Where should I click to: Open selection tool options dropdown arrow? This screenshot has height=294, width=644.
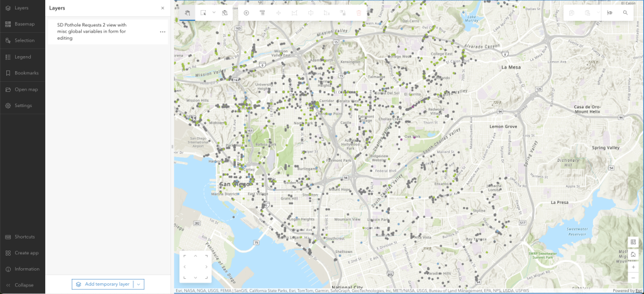(213, 13)
